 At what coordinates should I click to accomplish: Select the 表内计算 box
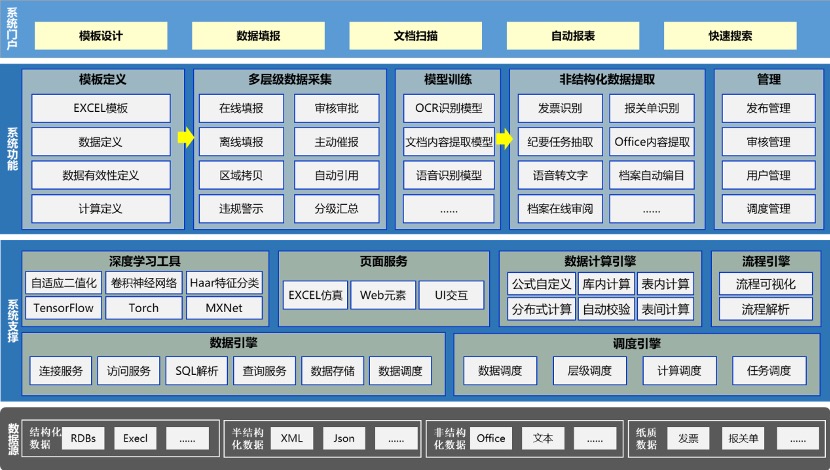point(666,284)
